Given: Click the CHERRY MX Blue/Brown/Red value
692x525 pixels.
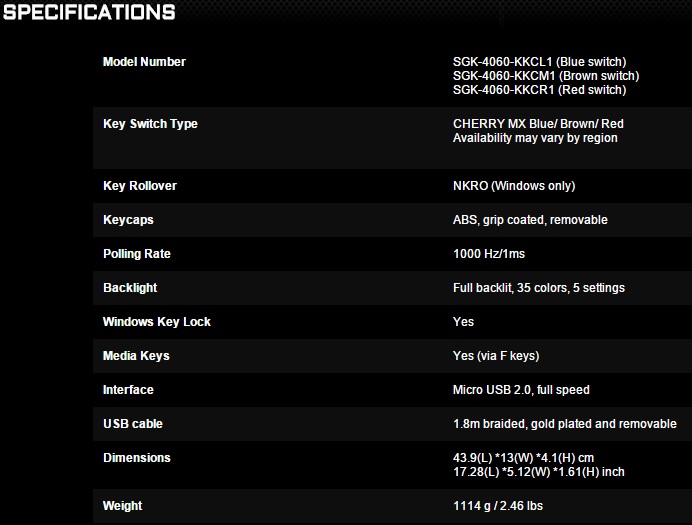Looking at the screenshot, I should pyautogui.click(x=538, y=124).
